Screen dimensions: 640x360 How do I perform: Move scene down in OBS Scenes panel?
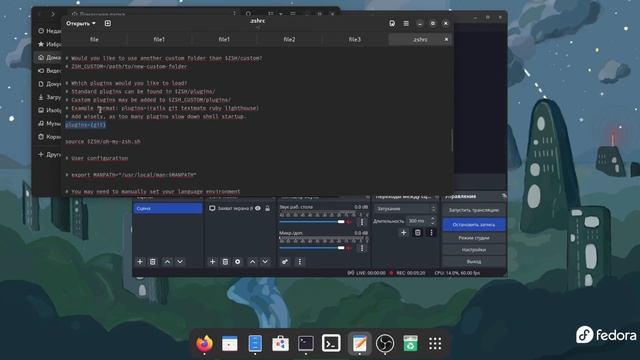[180, 262]
